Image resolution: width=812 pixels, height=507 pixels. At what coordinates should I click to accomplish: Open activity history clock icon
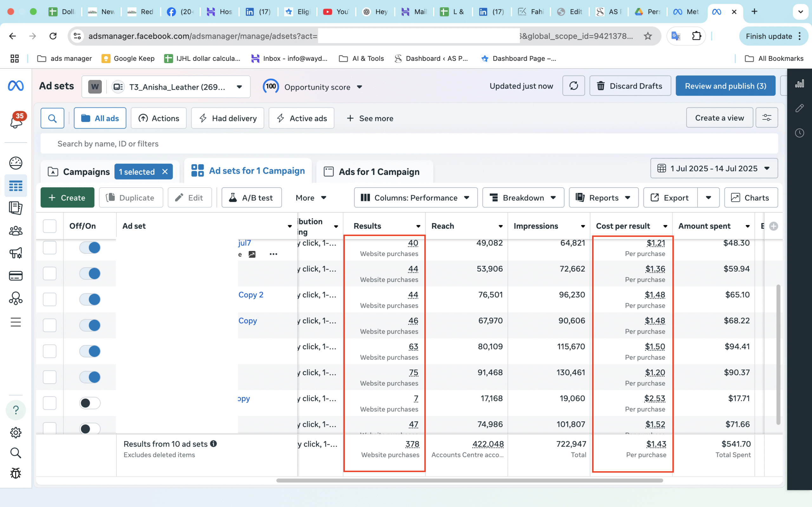799,133
